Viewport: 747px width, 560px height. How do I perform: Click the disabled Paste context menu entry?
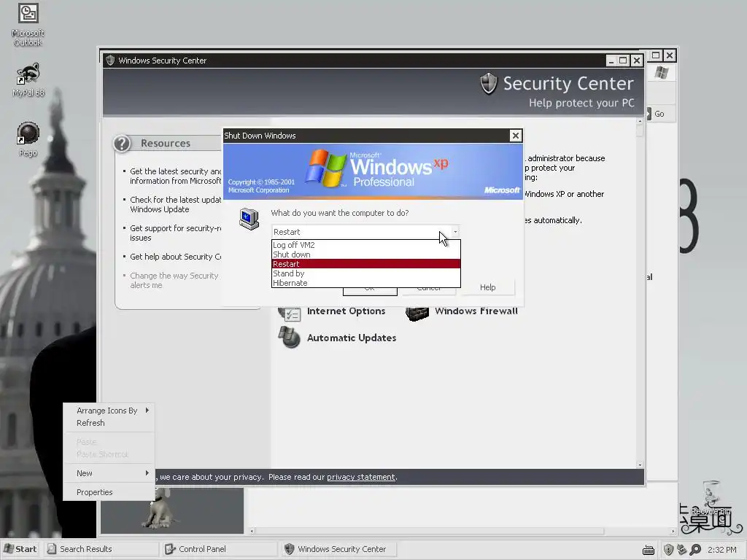[109, 442]
